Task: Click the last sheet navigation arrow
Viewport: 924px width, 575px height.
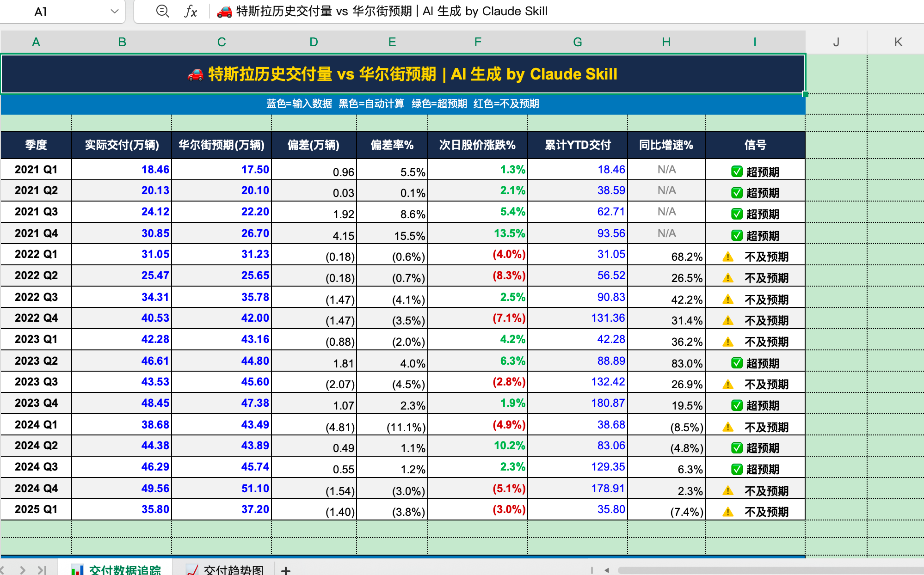Action: (42, 570)
